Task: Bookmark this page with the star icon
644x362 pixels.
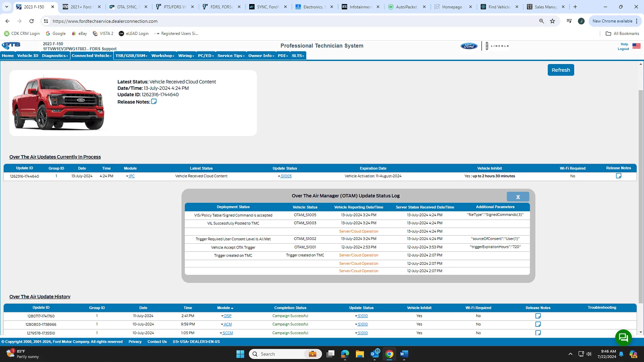Action: [552, 21]
